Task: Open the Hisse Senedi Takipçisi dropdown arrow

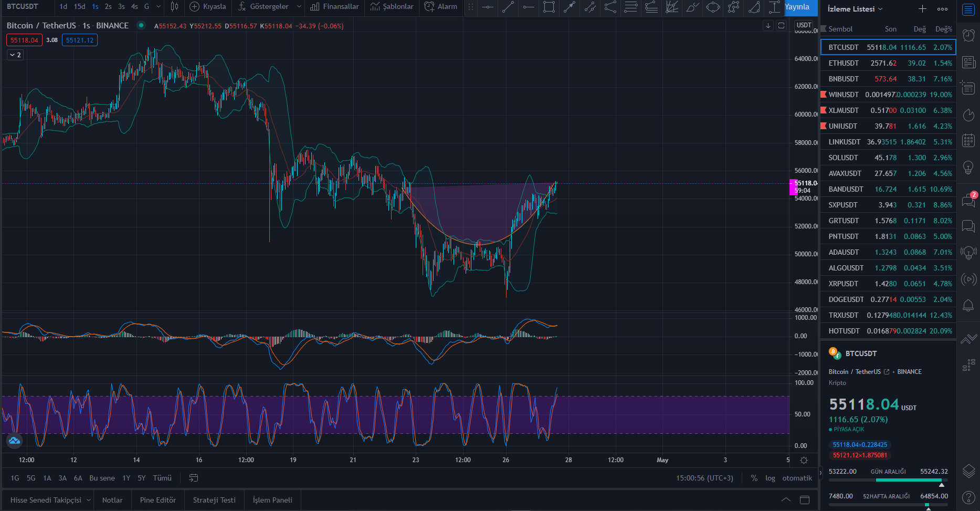Action: click(89, 500)
